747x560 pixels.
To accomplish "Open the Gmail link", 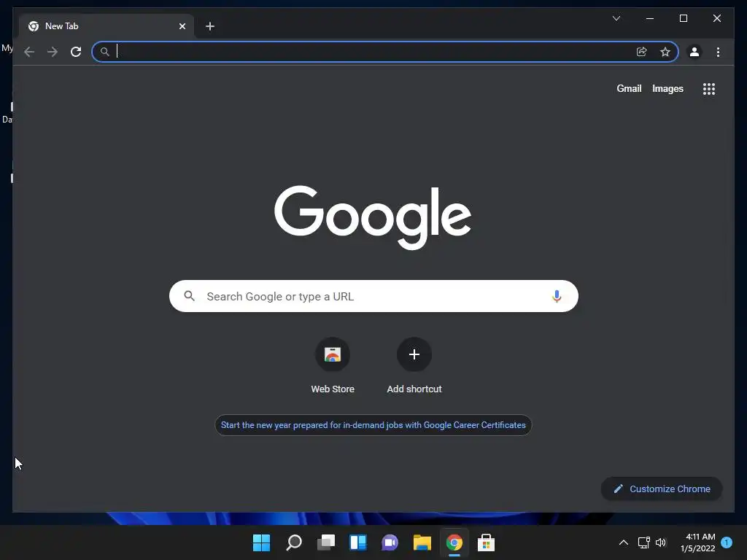I will click(629, 88).
